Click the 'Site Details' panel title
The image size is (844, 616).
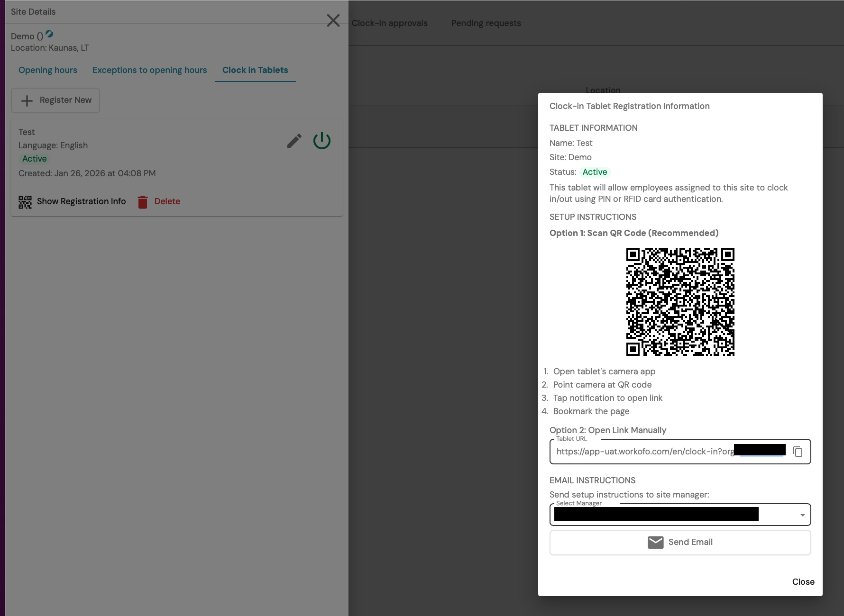33,12
